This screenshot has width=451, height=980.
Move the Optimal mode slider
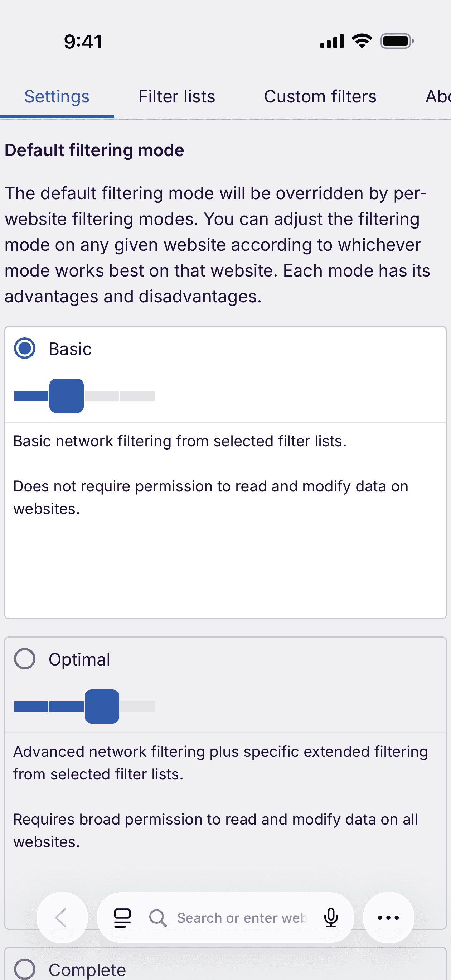(x=102, y=706)
